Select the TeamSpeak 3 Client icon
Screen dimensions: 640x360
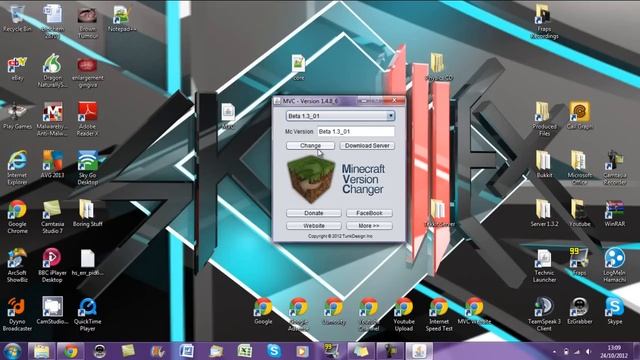coord(544,313)
